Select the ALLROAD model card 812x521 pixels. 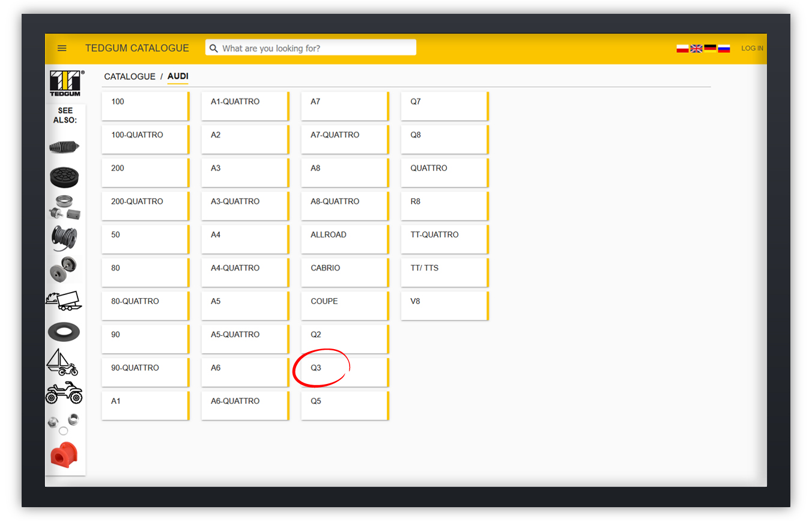345,239
